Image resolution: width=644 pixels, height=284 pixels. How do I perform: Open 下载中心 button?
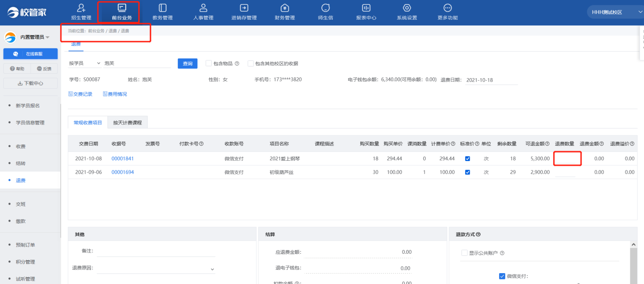31,83
